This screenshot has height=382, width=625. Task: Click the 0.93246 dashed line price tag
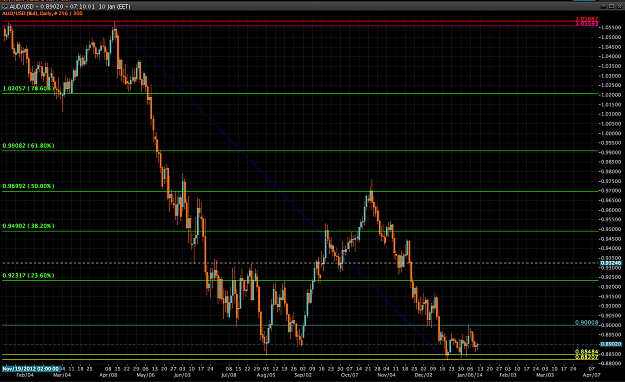(x=611, y=263)
